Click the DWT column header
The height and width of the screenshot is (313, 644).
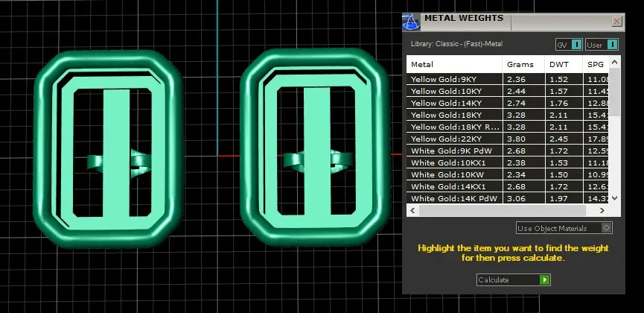[x=564, y=64]
